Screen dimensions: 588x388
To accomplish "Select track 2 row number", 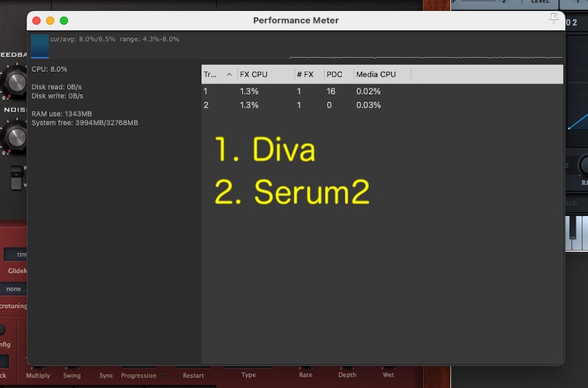I will [206, 105].
